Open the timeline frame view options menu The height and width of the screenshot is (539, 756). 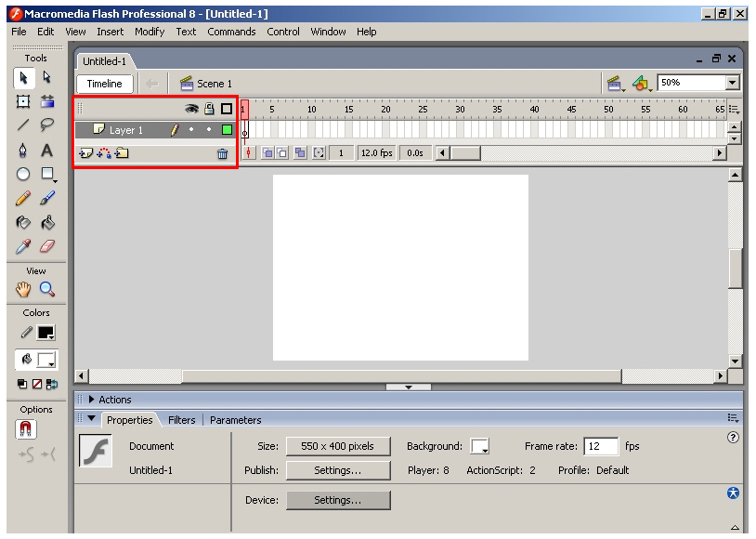click(x=734, y=110)
